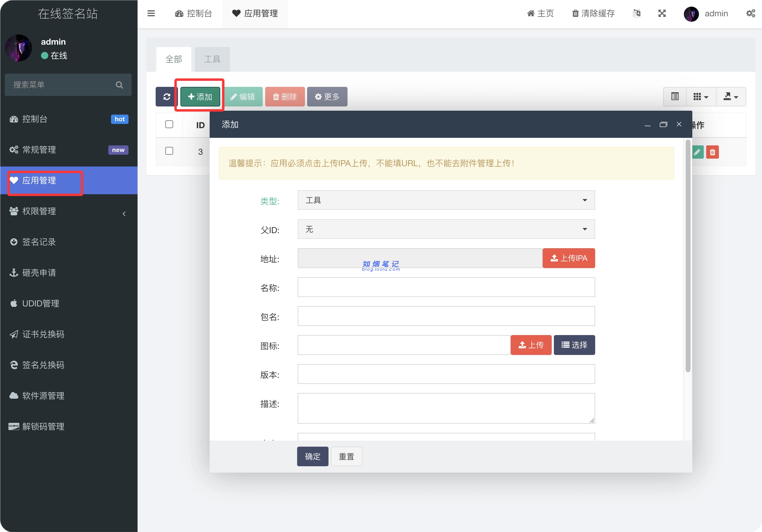Screen dimensions: 762x532
Task: Focus the 名称 input field
Action: (446, 287)
